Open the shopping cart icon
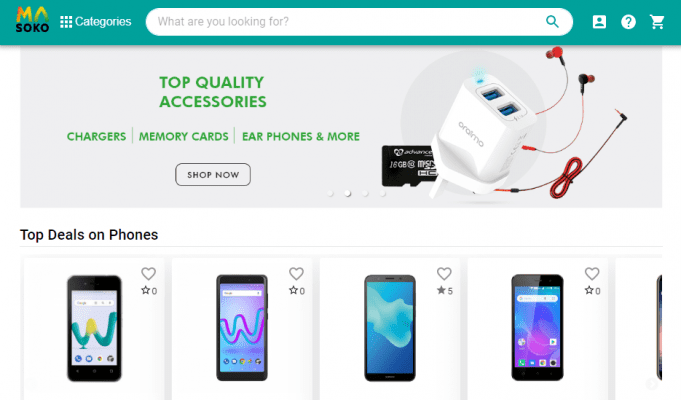This screenshot has width=681, height=400. [657, 22]
